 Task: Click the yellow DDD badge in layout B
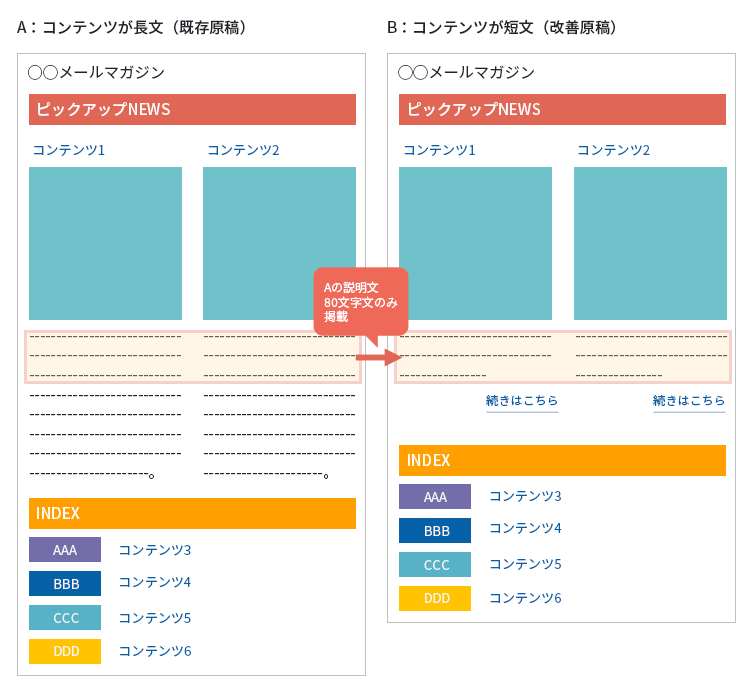click(x=436, y=599)
